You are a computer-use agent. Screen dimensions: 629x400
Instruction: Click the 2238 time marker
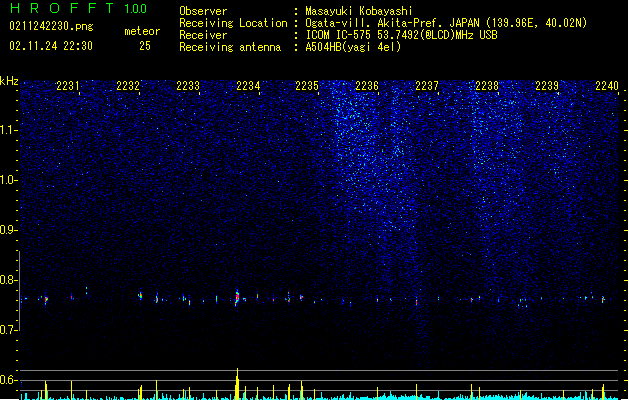[487, 86]
